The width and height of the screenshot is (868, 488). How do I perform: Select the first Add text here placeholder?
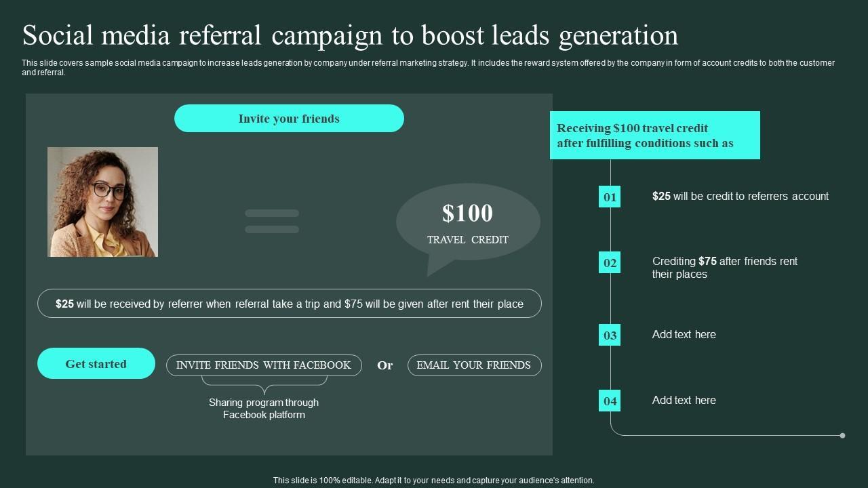point(684,334)
